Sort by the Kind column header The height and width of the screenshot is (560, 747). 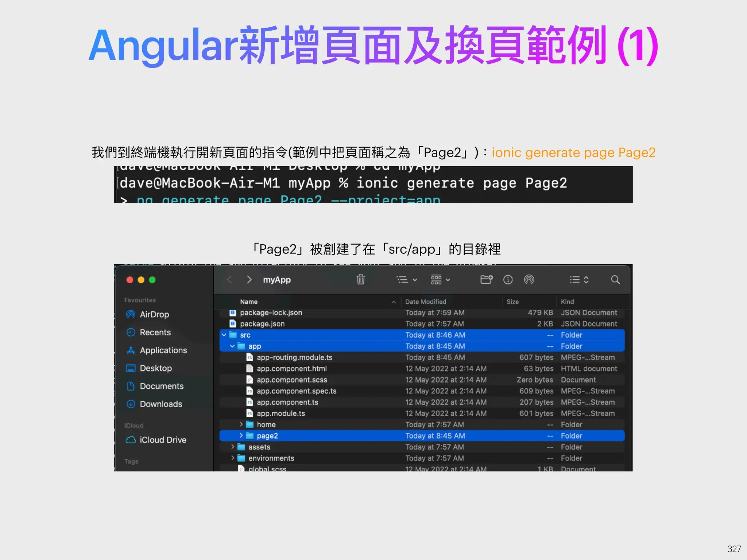pos(567,302)
